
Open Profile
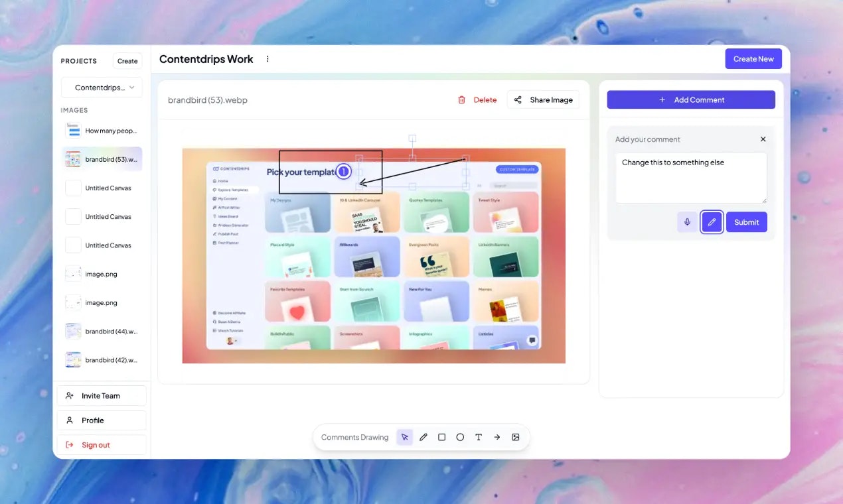pyautogui.click(x=102, y=420)
